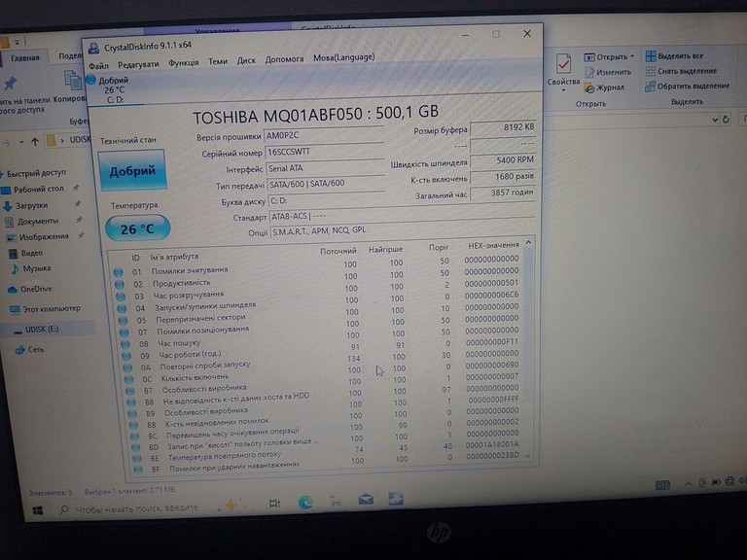Click the 5400 RPM rotation speed field
747x560 pixels.
coord(503,160)
